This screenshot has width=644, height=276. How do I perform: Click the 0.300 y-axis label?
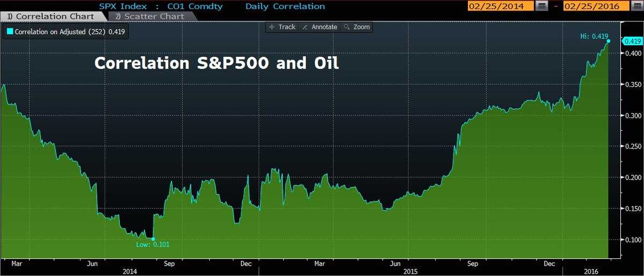[632, 115]
